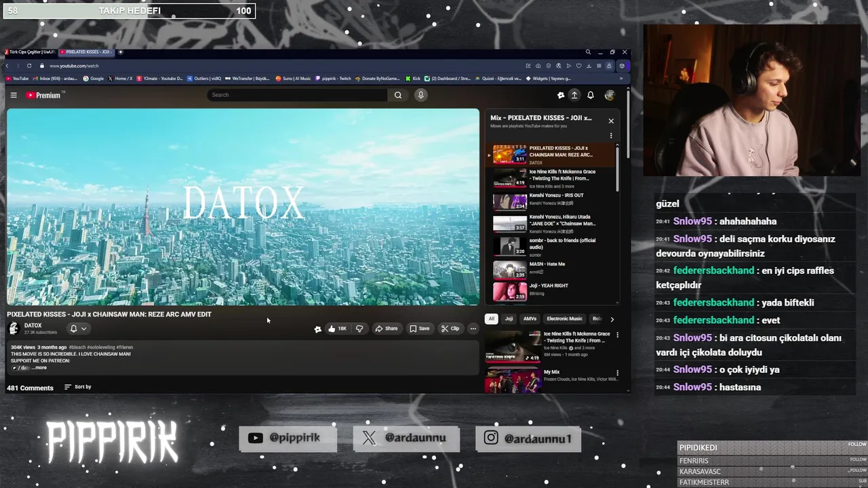Reload the page with browser refresh
Viewport: 868px width, 488px height.
(x=29, y=66)
